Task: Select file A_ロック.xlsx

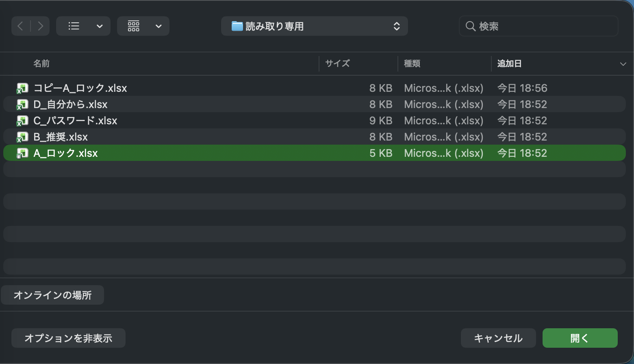Action: pyautogui.click(x=314, y=153)
